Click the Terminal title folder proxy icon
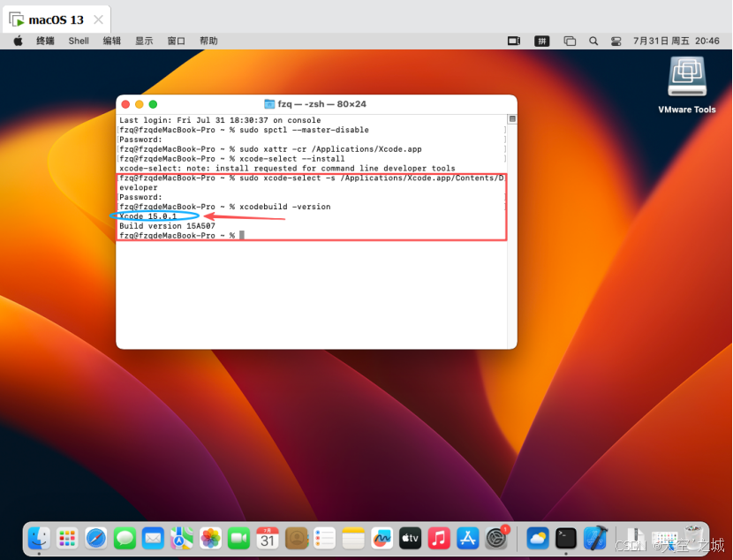Image resolution: width=733 pixels, height=560 pixels. click(x=269, y=103)
